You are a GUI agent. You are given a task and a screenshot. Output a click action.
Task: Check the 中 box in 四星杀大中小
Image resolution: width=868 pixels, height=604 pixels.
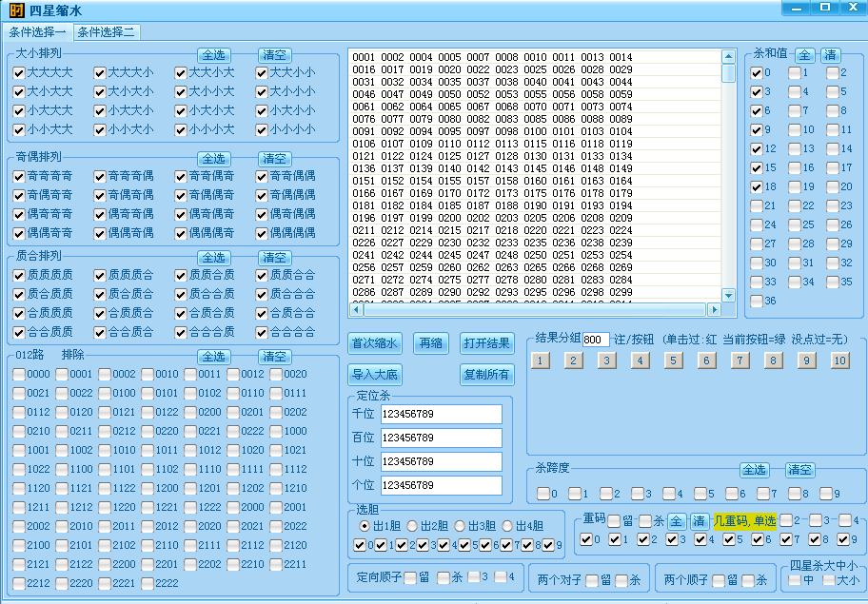(795, 580)
